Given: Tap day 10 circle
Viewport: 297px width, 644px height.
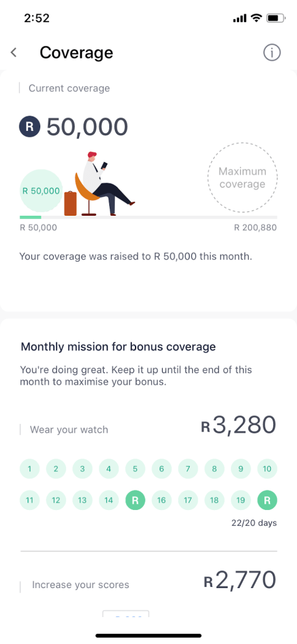Looking at the screenshot, I should click(x=267, y=469).
